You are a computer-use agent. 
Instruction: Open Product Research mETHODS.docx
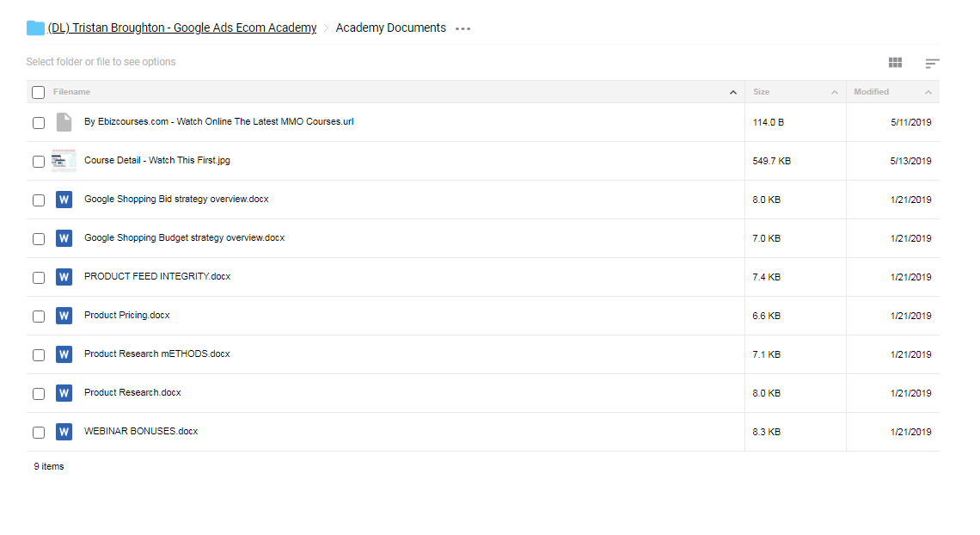156,354
